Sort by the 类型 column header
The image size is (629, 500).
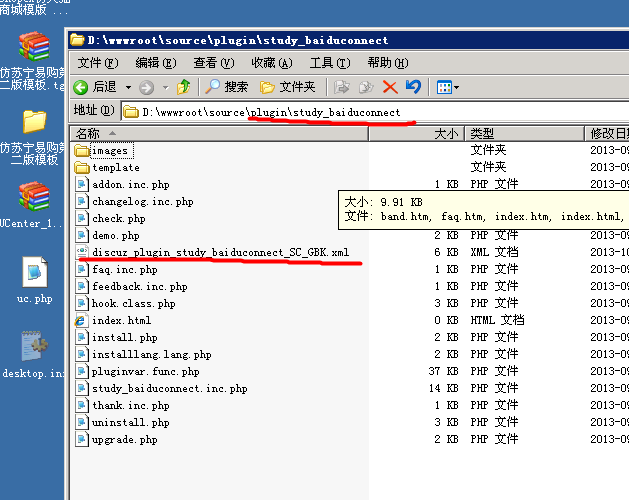(524, 133)
